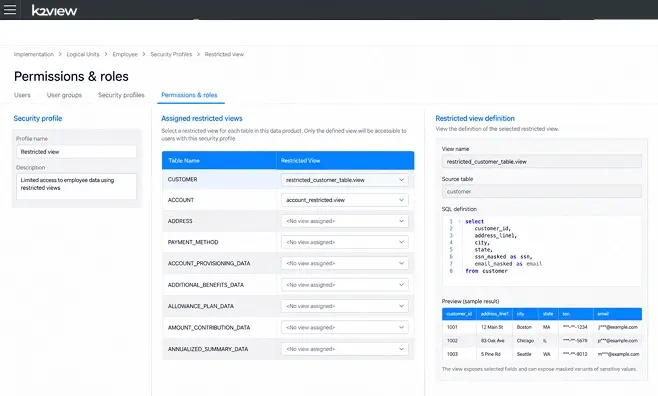Select the ACCOUNT table row name
The width and height of the screenshot is (658, 396).
[181, 200]
